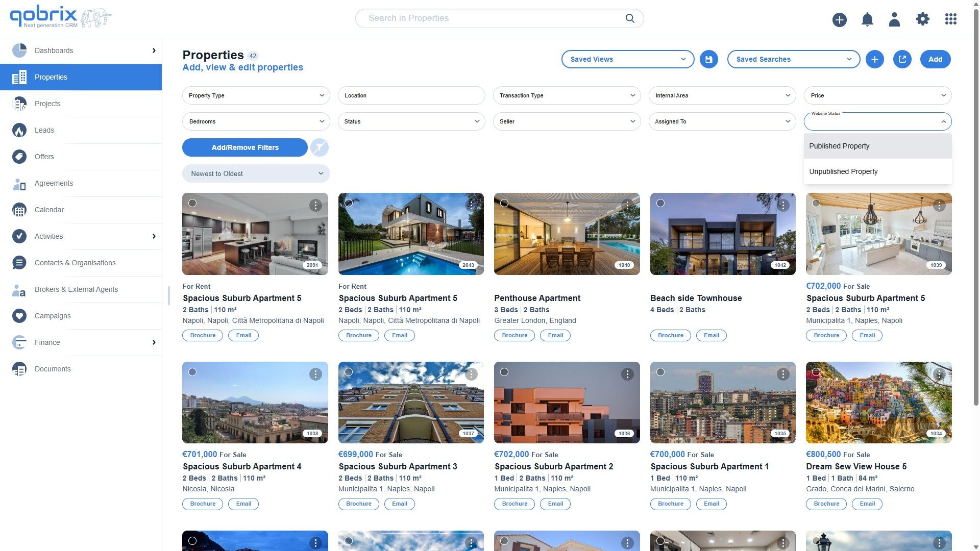Select Penthouse Apartment card checkbox
This screenshot has width=980, height=551.
(504, 203)
